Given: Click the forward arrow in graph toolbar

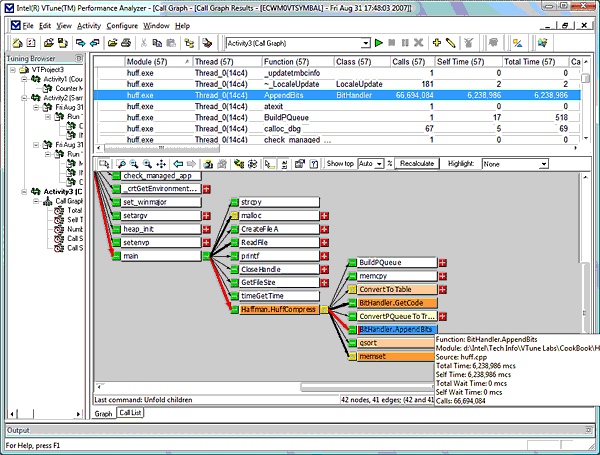Looking at the screenshot, I should coord(192,164).
